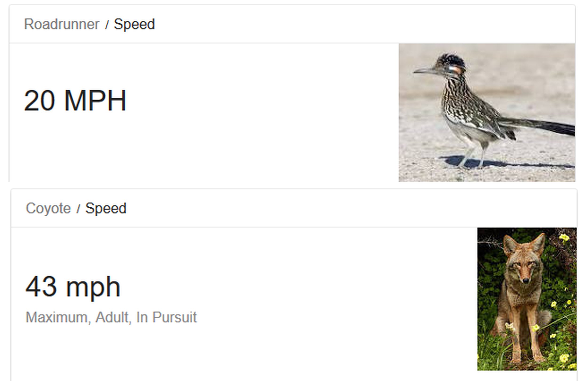Click the number 43 in coyote speed

(41, 287)
